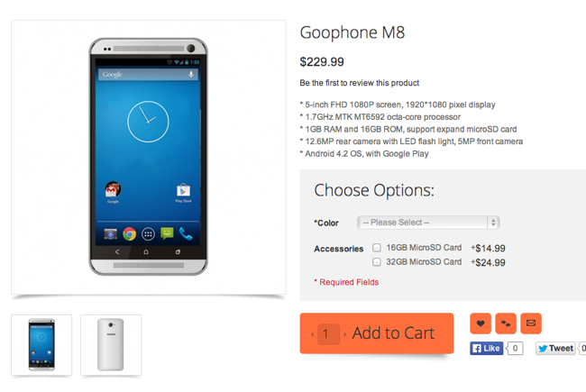
Task: Click the compare arrows icon
Action: 506,324
